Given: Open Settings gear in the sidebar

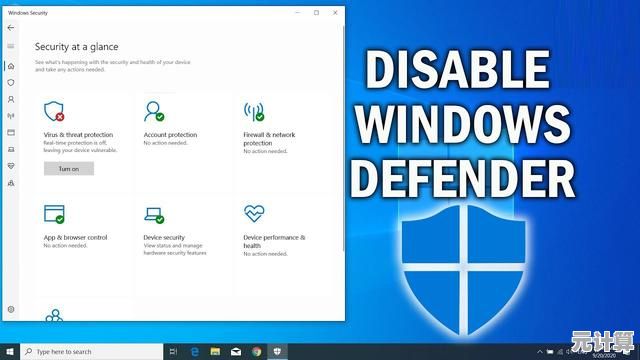Looking at the screenshot, I should (11, 309).
